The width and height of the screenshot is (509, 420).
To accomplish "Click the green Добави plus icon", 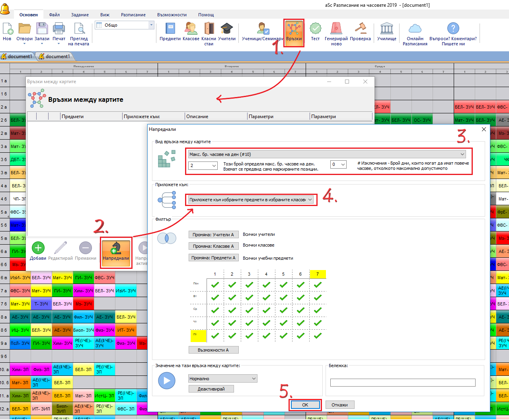I will click(38, 248).
